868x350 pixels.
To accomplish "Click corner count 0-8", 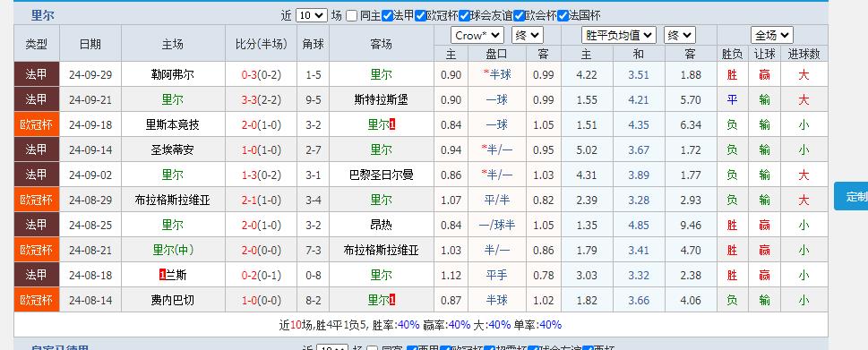I will point(314,276).
